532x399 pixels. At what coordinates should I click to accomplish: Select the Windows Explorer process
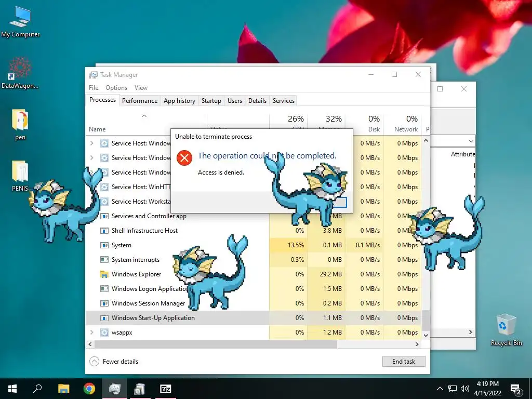[x=254, y=274]
